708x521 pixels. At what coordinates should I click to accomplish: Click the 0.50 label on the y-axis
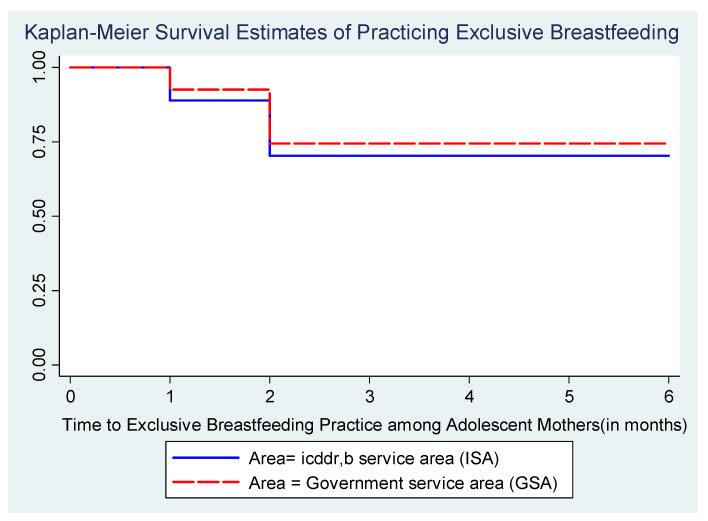tap(39, 216)
